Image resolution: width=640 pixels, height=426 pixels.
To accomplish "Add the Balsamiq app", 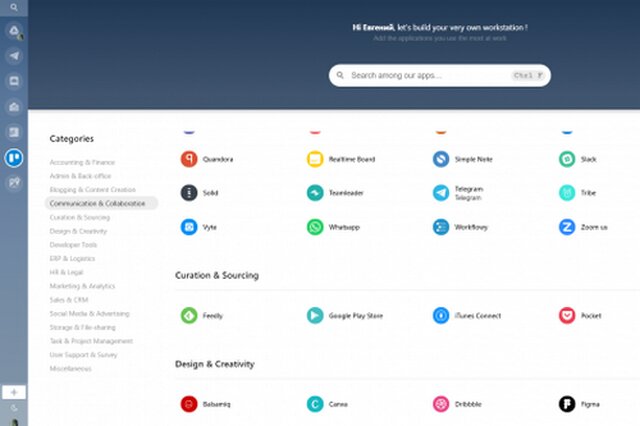I will click(x=205, y=404).
